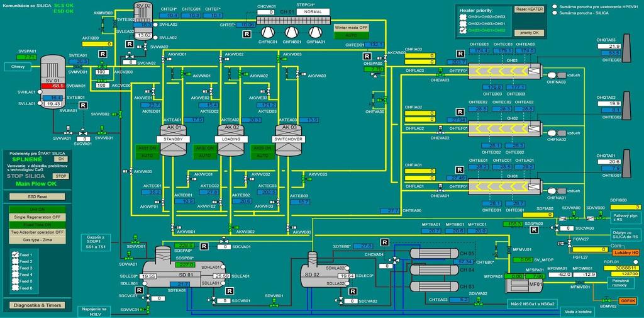
Task: Open the OH03 heater graphic
Action: tap(505, 72)
